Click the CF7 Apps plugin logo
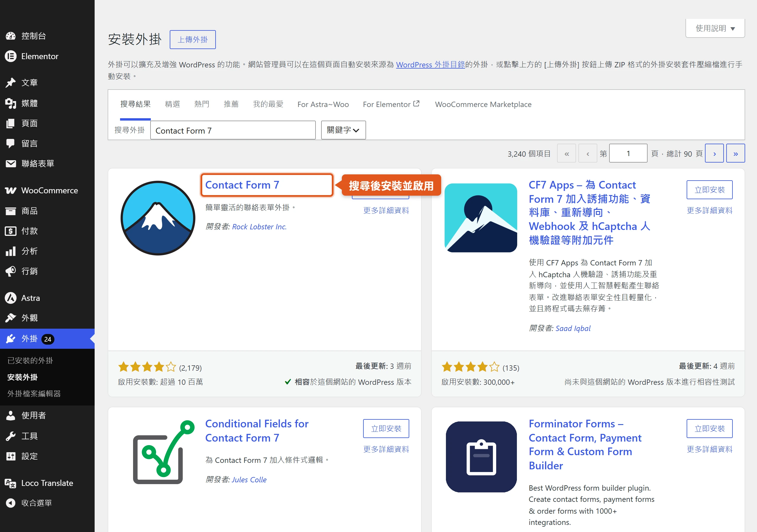Screen dimensions: 757x532 [481, 218]
